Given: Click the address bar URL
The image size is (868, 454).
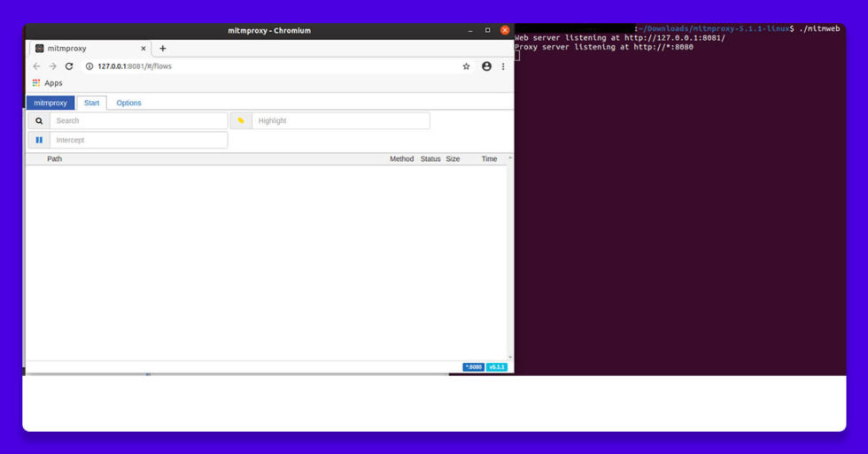Looking at the screenshot, I should 135,66.
